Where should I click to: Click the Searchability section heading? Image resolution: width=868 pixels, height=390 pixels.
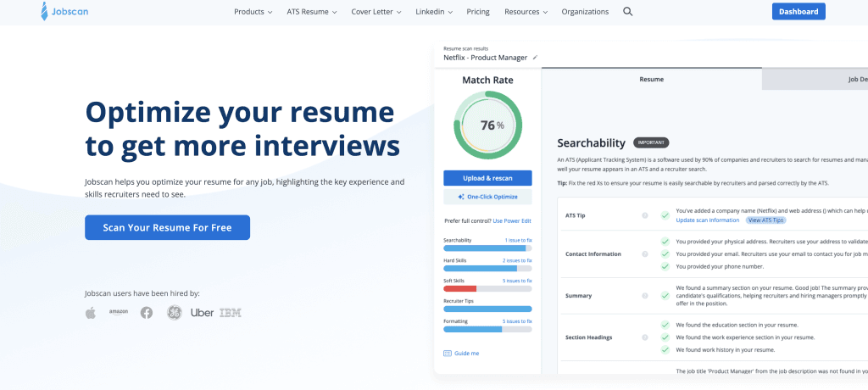[591, 143]
